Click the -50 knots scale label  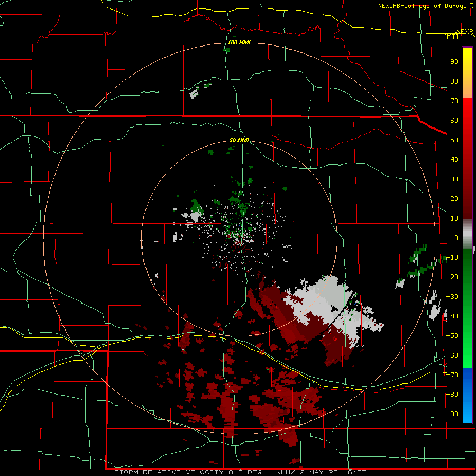click(452, 336)
